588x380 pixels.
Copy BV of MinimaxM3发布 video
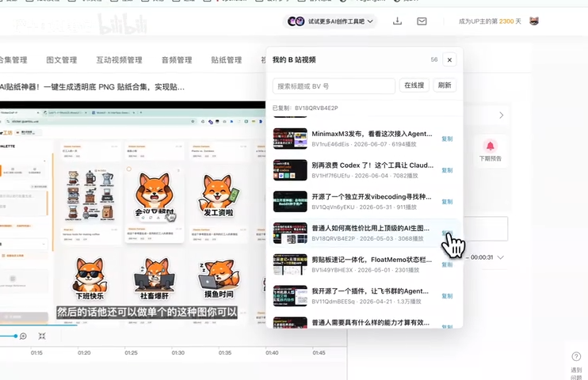(447, 139)
